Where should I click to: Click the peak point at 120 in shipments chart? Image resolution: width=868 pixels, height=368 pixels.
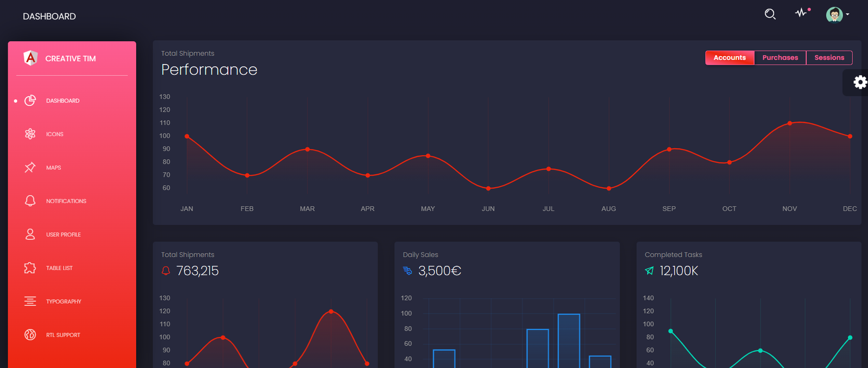(331, 311)
